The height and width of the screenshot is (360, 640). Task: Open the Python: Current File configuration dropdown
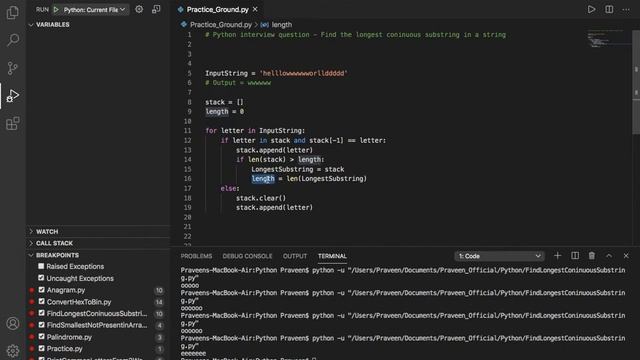coord(94,9)
